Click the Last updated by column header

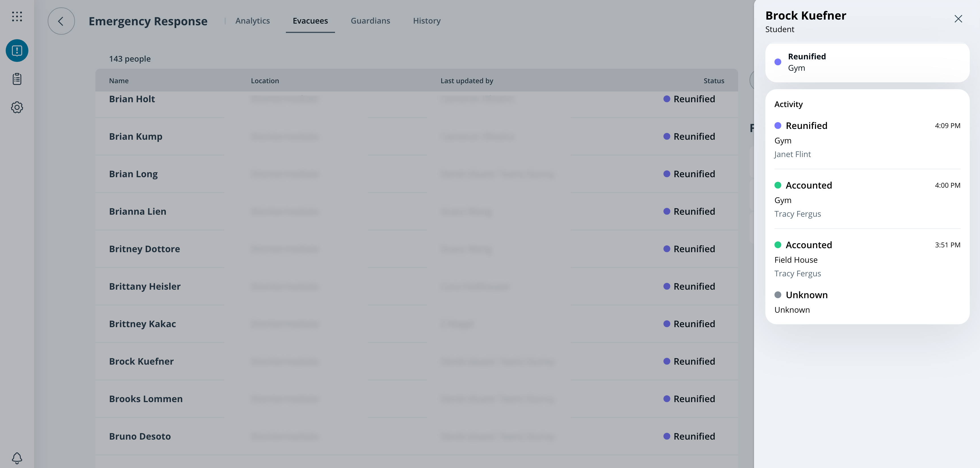click(466, 81)
